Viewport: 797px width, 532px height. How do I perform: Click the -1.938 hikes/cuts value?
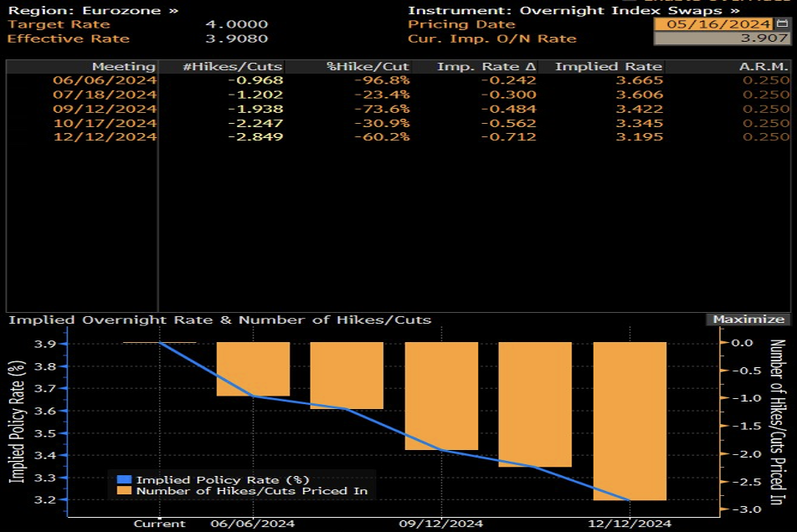pos(255,109)
